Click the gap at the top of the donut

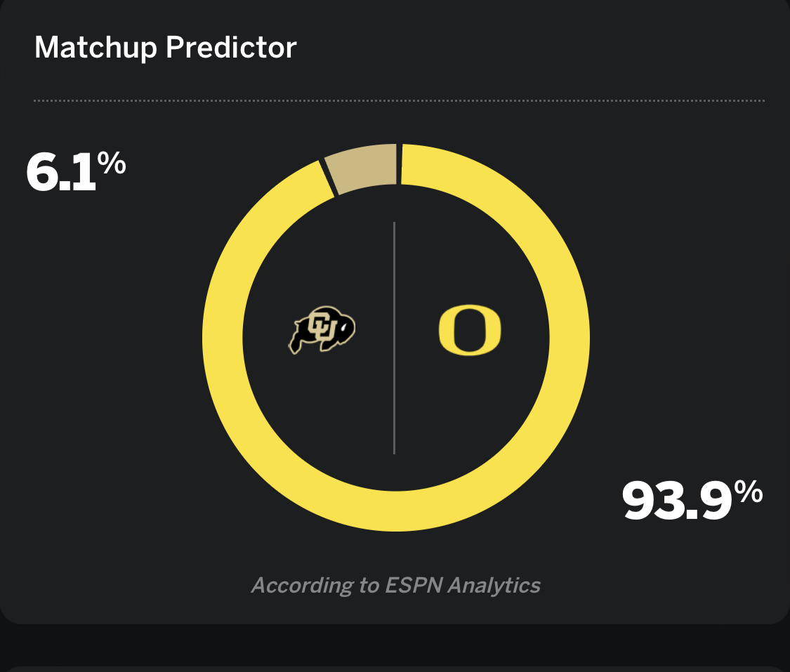pyautogui.click(x=399, y=164)
